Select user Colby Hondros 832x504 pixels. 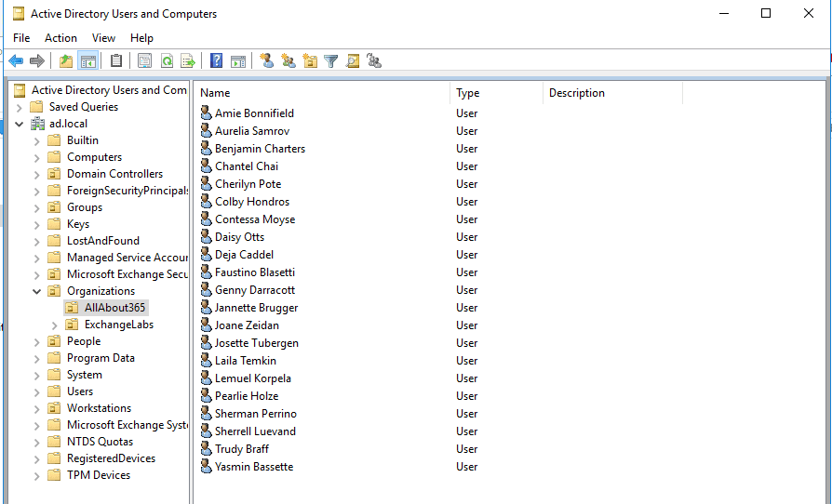click(x=252, y=202)
